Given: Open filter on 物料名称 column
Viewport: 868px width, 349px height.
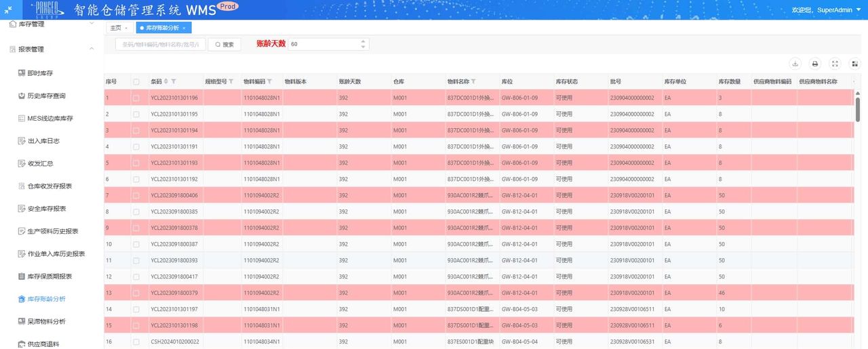Looking at the screenshot, I should (x=473, y=81).
